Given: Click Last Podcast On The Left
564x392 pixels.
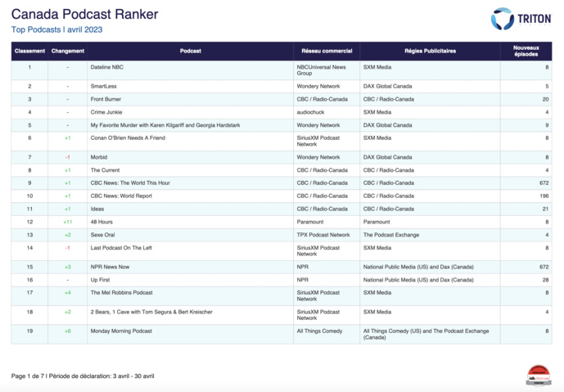Looking at the screenshot, I should 121,248.
